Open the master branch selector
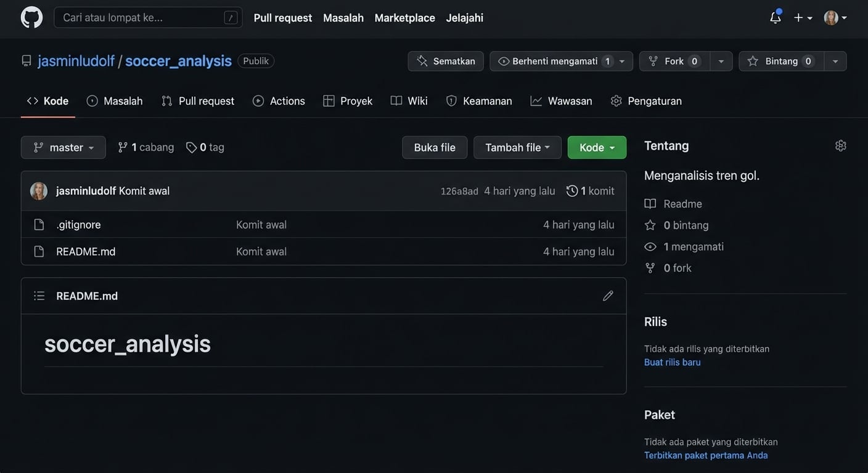The width and height of the screenshot is (868, 473). pos(63,147)
